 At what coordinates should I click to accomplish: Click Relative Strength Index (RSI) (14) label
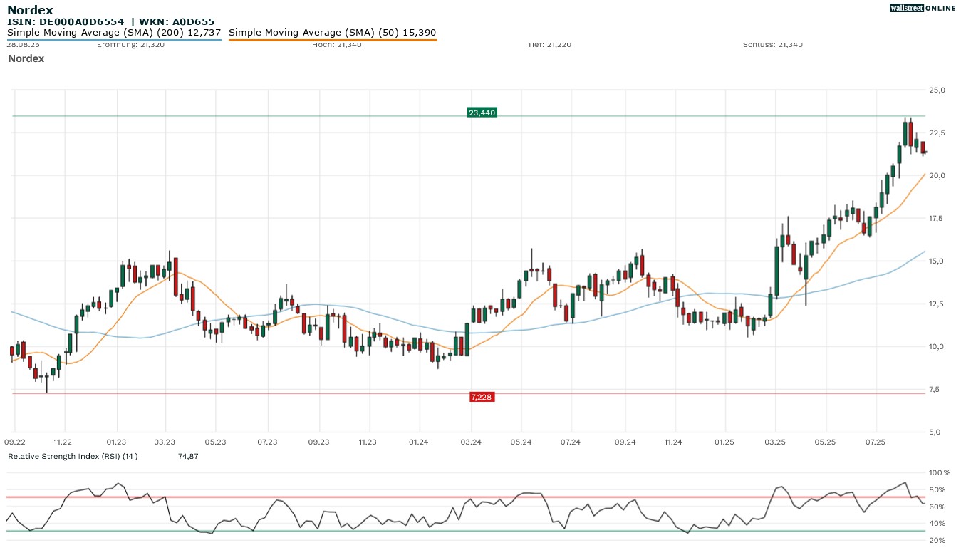[73, 456]
